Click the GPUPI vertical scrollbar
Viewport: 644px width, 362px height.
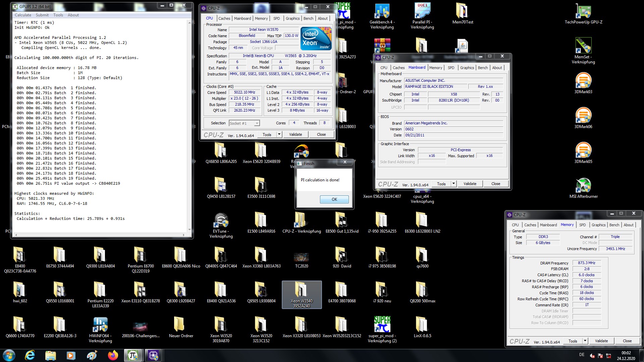click(190, 126)
